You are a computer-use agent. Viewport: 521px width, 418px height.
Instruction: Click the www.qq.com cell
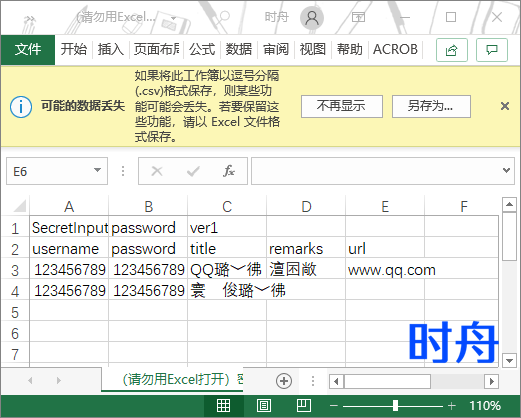pyautogui.click(x=385, y=270)
